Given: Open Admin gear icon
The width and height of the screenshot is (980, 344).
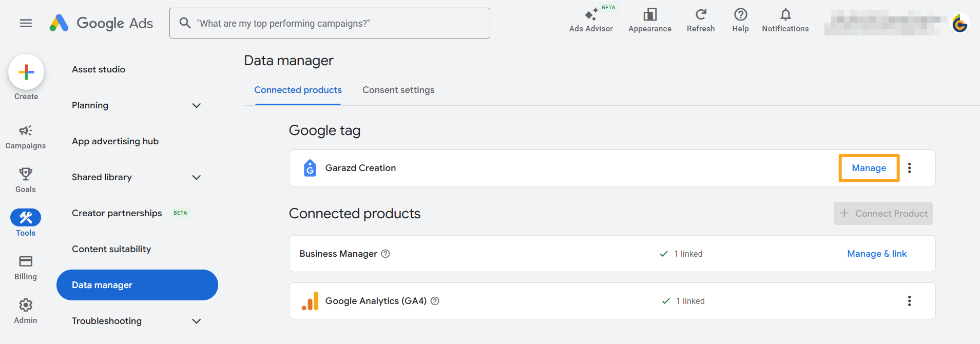Looking at the screenshot, I should [26, 305].
